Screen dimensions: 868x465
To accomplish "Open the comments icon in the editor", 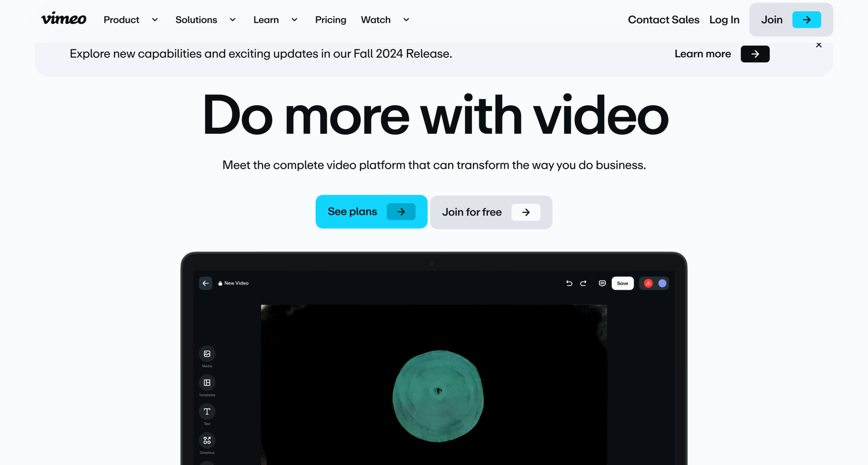I will click(602, 283).
